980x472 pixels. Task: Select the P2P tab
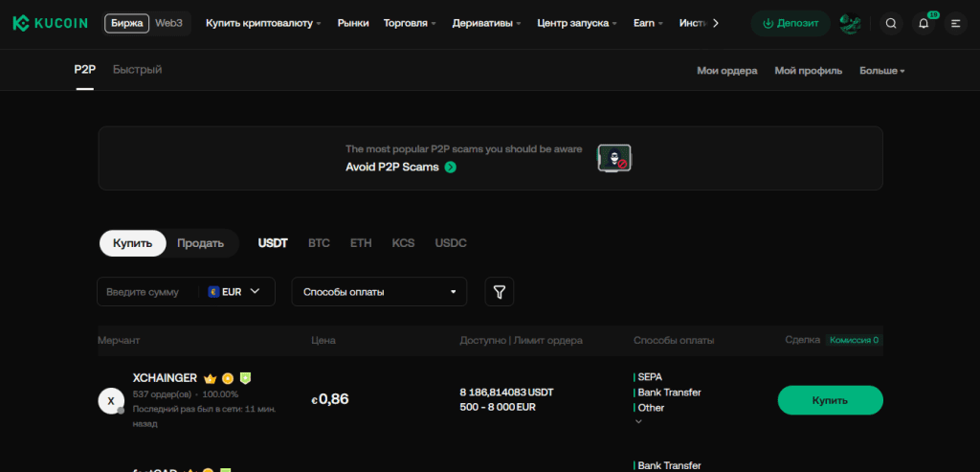point(85,70)
